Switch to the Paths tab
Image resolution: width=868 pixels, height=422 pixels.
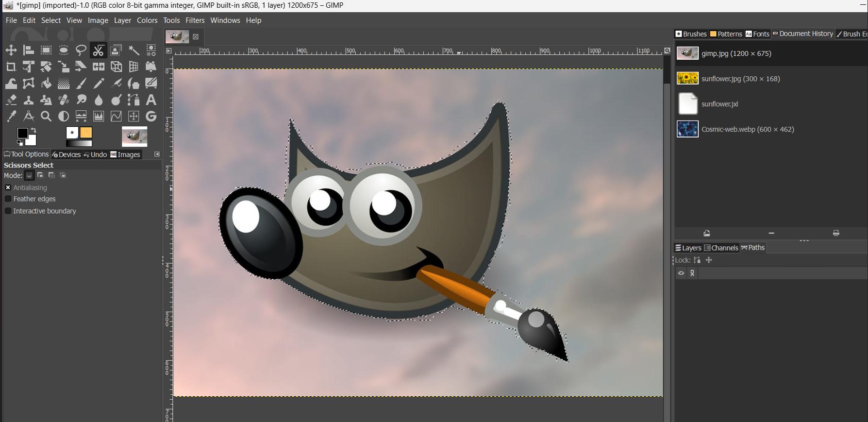tap(753, 248)
